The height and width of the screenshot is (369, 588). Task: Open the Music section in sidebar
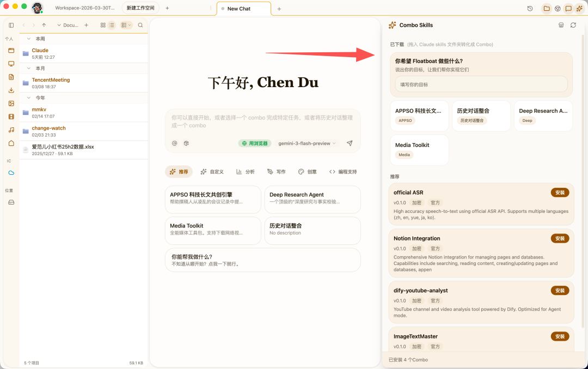(x=11, y=130)
